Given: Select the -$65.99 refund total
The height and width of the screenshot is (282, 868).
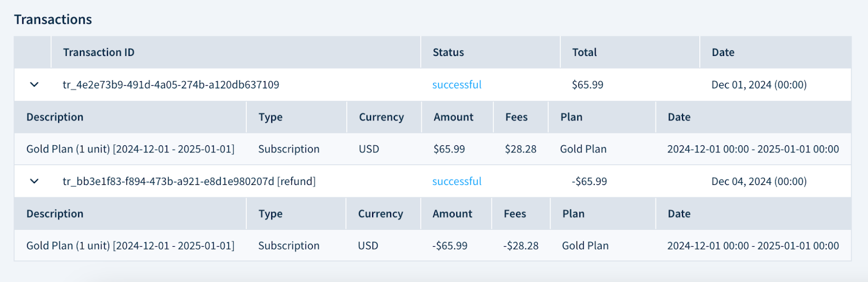Looking at the screenshot, I should (589, 181).
